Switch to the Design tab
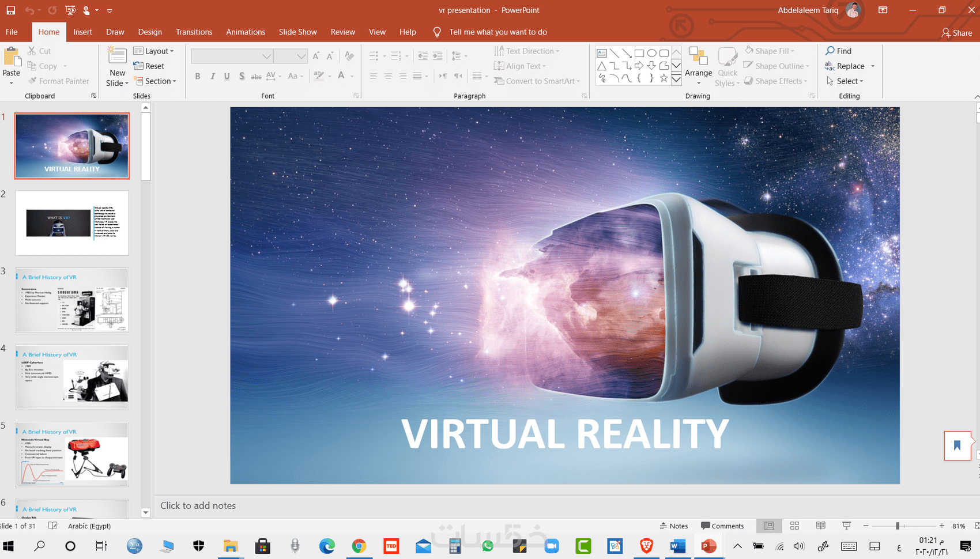 [x=150, y=32]
